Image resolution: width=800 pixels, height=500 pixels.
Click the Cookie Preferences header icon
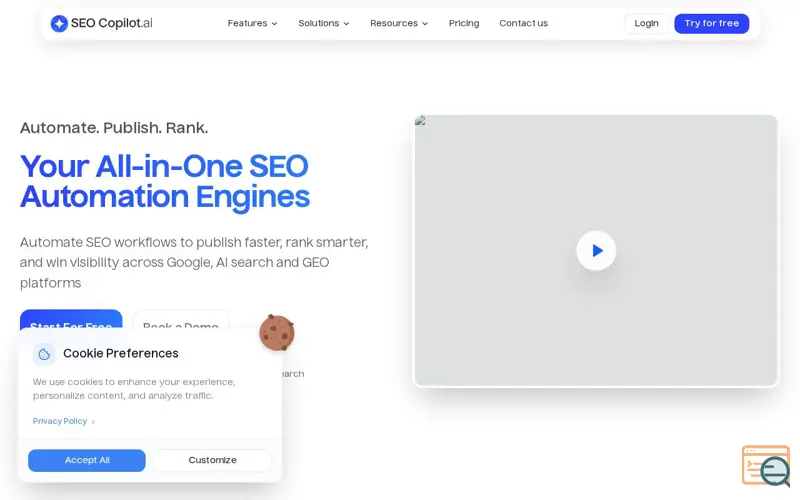coord(44,354)
